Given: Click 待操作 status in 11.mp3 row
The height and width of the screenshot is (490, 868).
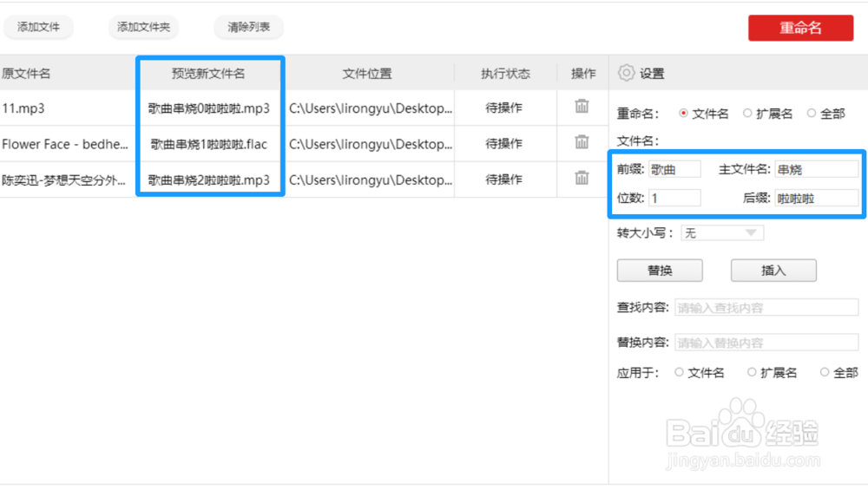Looking at the screenshot, I should pyautogui.click(x=503, y=108).
